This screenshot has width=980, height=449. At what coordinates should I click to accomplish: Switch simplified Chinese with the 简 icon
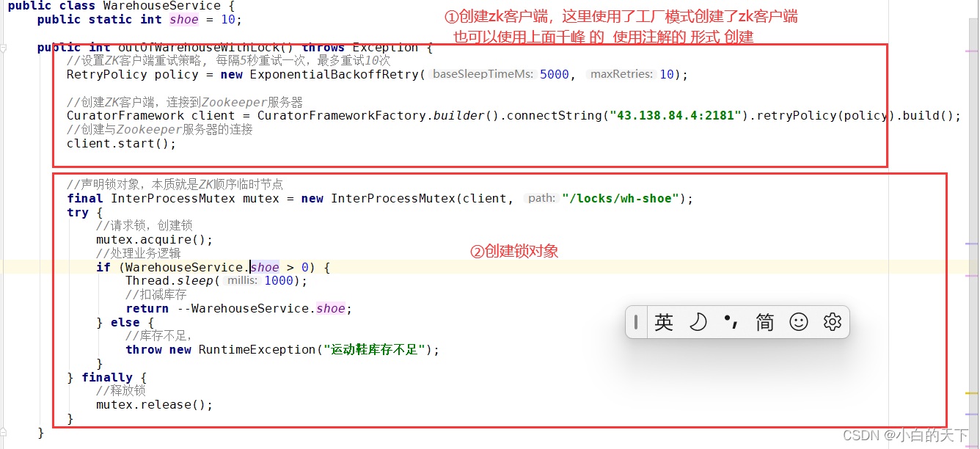click(764, 322)
